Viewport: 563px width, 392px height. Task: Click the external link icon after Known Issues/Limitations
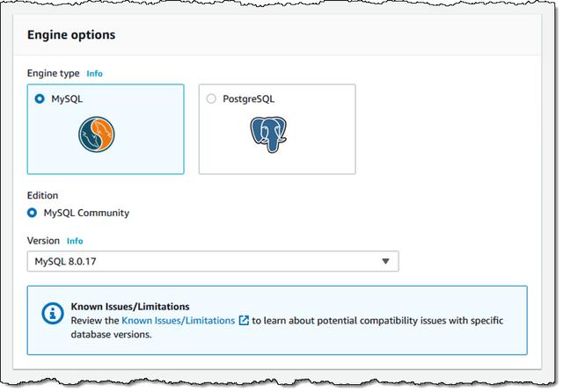pyautogui.click(x=244, y=321)
